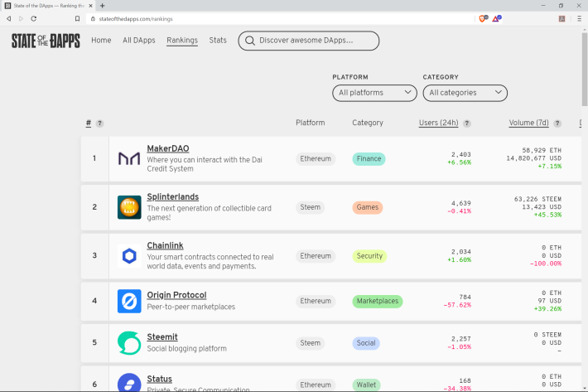
Task: Open Status dapp link
Action: [159, 379]
